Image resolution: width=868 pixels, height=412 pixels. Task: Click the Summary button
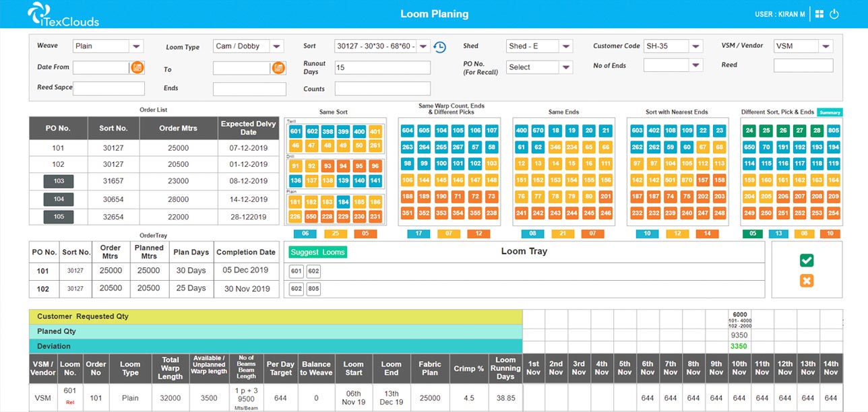click(830, 112)
